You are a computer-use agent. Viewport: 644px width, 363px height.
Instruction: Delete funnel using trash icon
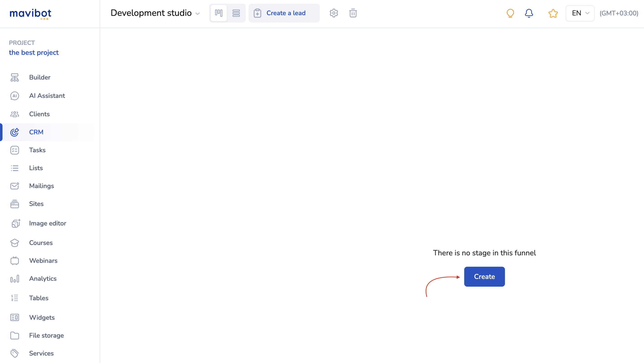353,13
